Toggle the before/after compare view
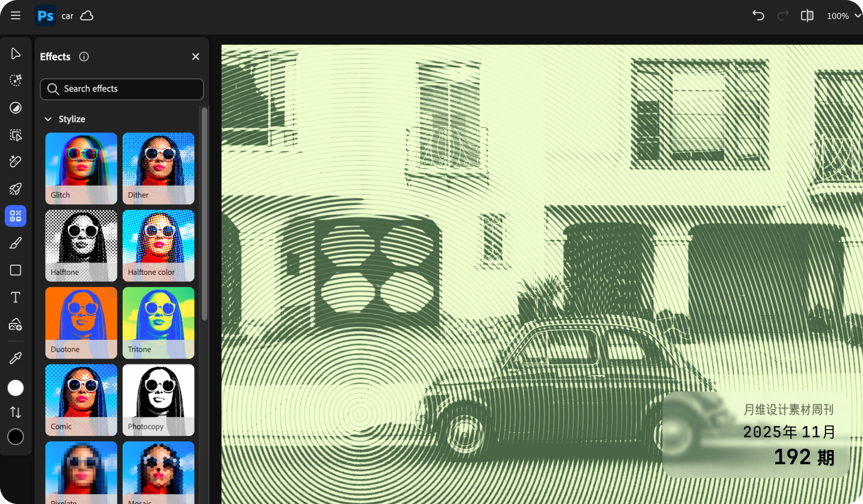The height and width of the screenshot is (504, 863). [807, 16]
